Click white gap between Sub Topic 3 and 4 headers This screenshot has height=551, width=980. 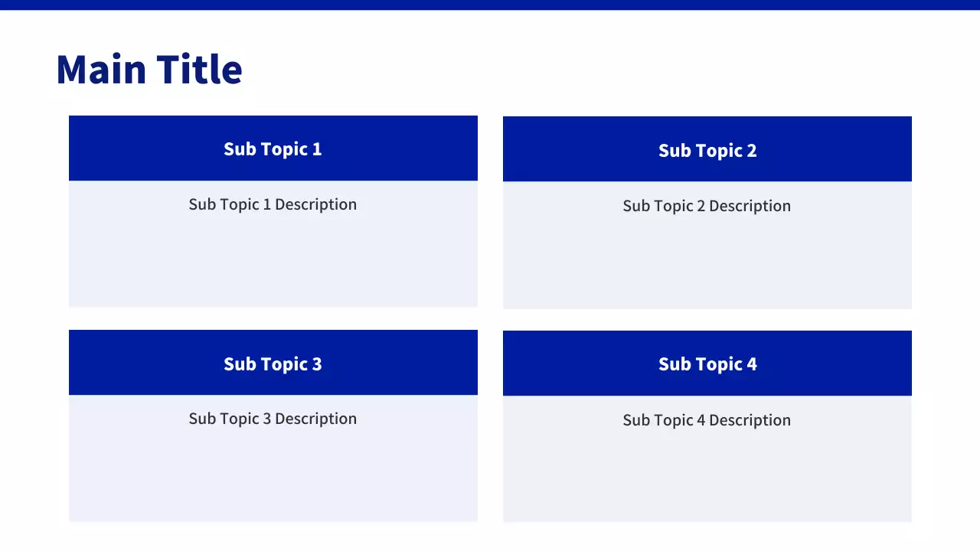click(490, 364)
